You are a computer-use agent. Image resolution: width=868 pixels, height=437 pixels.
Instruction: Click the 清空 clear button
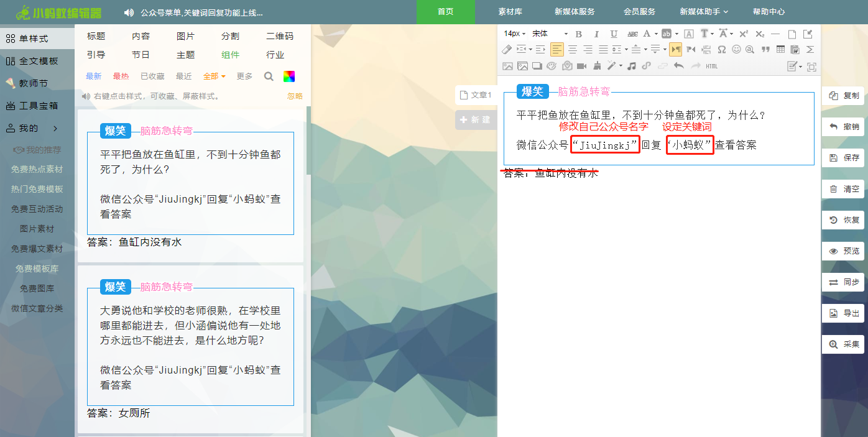[844, 189]
